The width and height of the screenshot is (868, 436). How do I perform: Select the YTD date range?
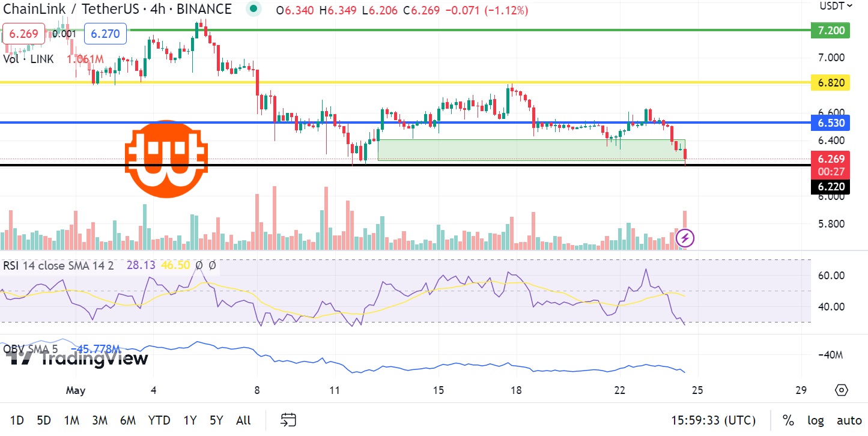(159, 420)
